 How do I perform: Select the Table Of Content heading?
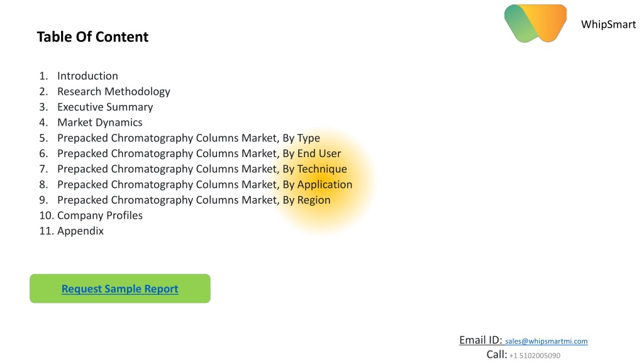pyautogui.click(x=92, y=37)
